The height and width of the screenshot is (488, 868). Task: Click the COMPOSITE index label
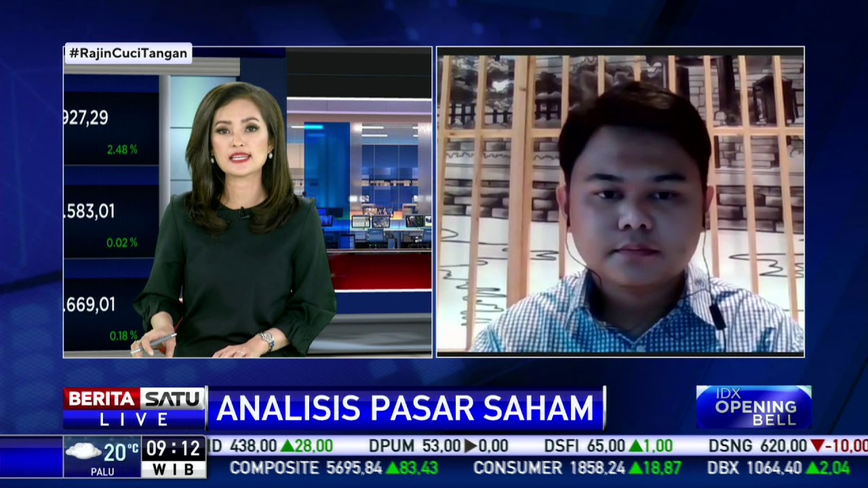pos(274,468)
